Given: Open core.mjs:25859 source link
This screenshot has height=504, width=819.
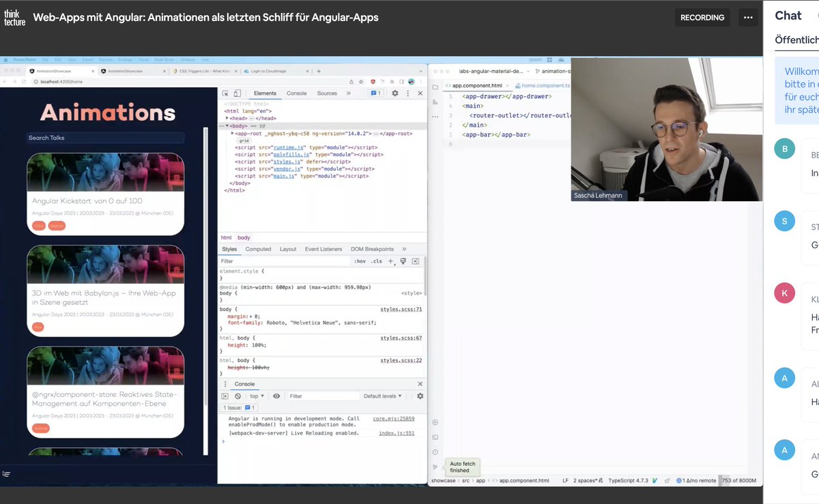Looking at the screenshot, I should (394, 419).
